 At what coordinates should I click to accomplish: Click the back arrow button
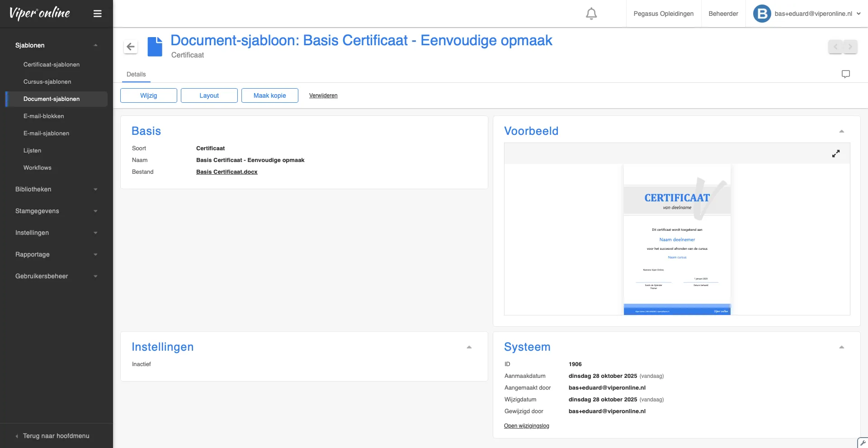coord(131,47)
